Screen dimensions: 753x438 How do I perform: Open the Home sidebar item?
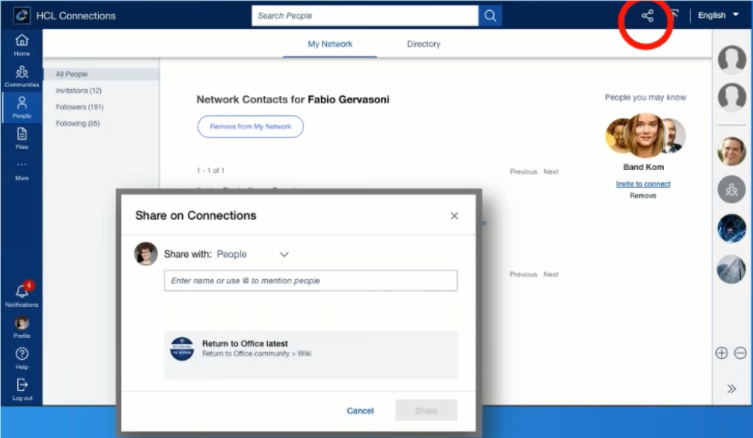(22, 45)
